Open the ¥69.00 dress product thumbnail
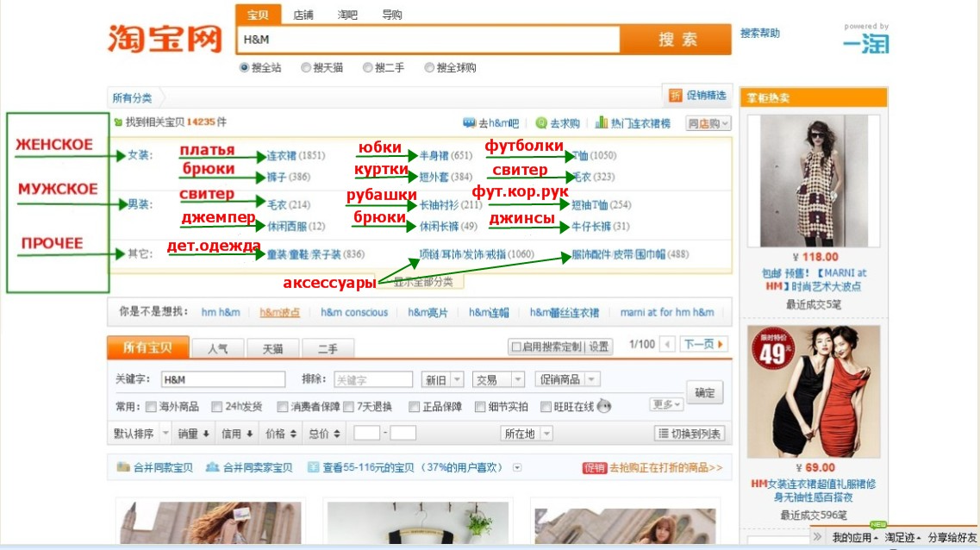Viewport: 980px width, 550px height. pyautogui.click(x=813, y=391)
